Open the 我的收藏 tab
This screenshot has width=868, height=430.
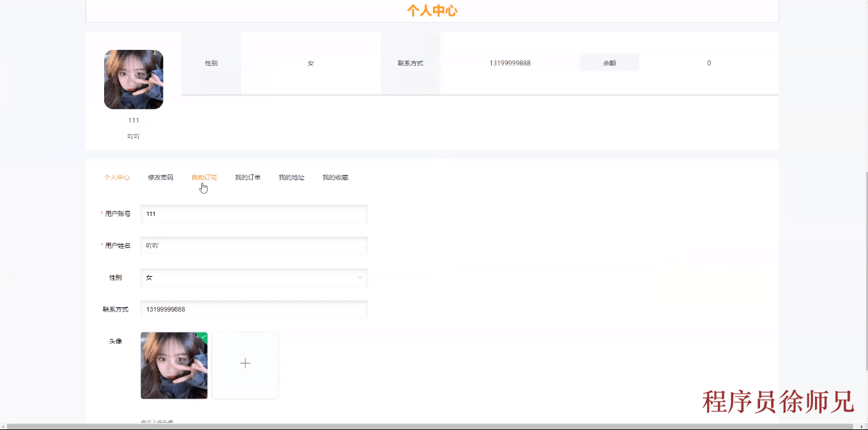tap(335, 177)
